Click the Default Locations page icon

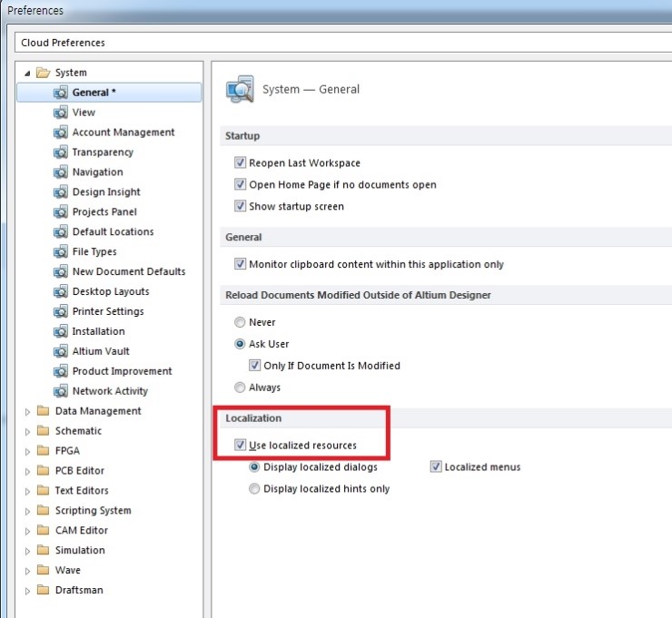tap(61, 231)
